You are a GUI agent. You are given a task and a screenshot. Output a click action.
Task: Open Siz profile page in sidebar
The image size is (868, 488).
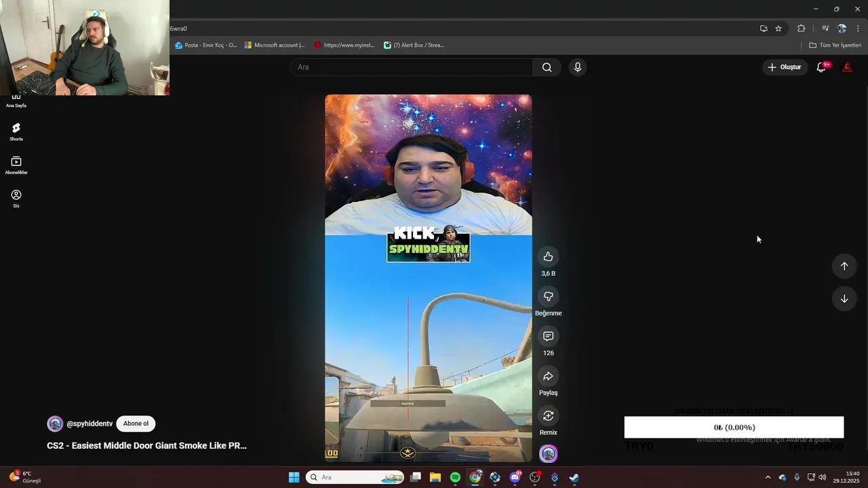[16, 199]
